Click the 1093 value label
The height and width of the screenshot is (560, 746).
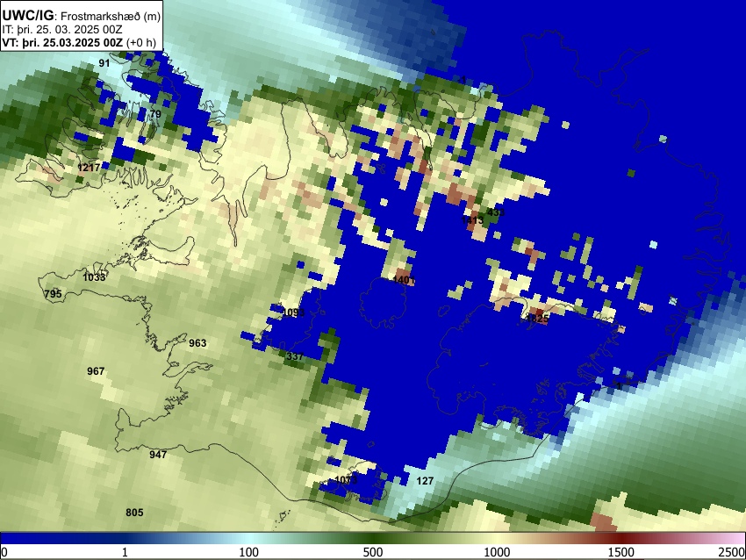[293, 312]
